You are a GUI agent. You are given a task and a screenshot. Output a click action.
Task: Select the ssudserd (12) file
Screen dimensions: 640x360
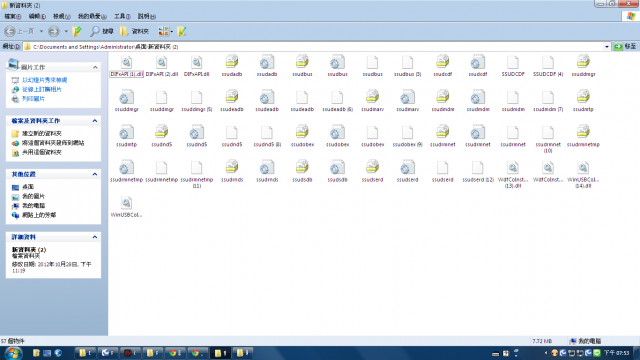478,171
